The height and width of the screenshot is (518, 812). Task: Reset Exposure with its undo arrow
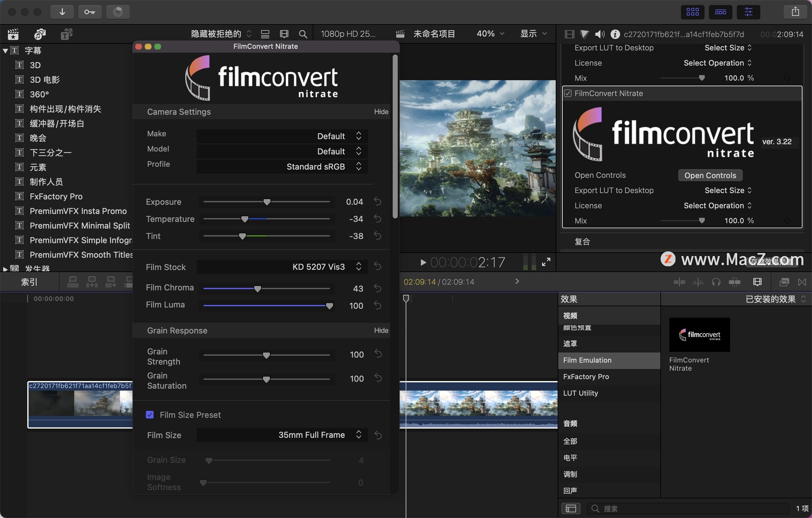point(378,202)
